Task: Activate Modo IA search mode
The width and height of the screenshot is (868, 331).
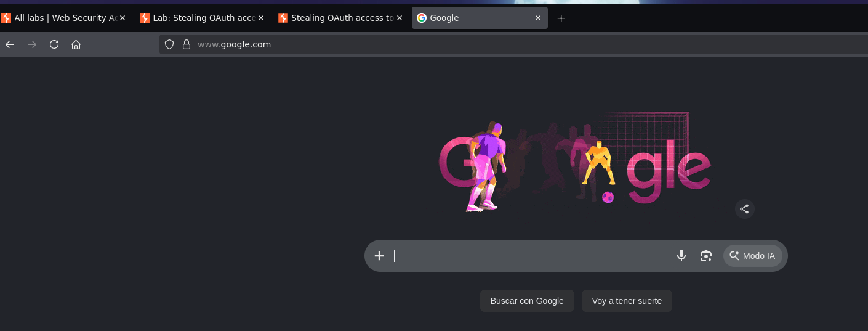Action: click(x=752, y=256)
